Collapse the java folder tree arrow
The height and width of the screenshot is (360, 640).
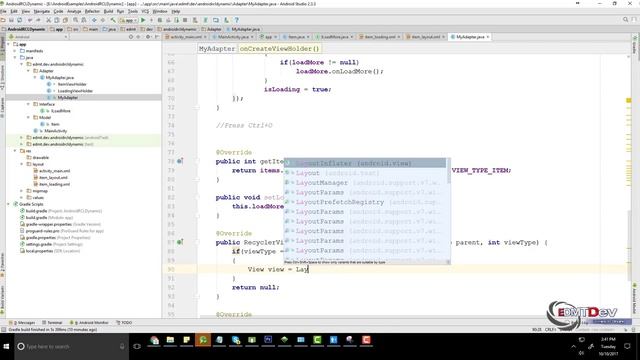pyautogui.click(x=15, y=58)
